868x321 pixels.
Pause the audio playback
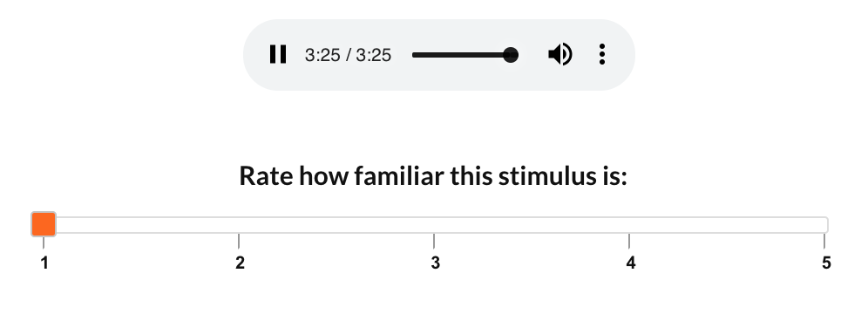click(278, 55)
